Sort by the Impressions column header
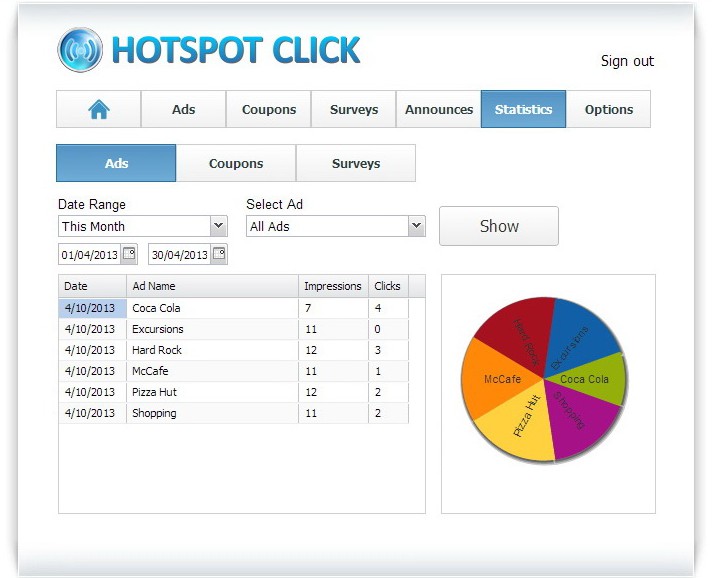 click(333, 286)
